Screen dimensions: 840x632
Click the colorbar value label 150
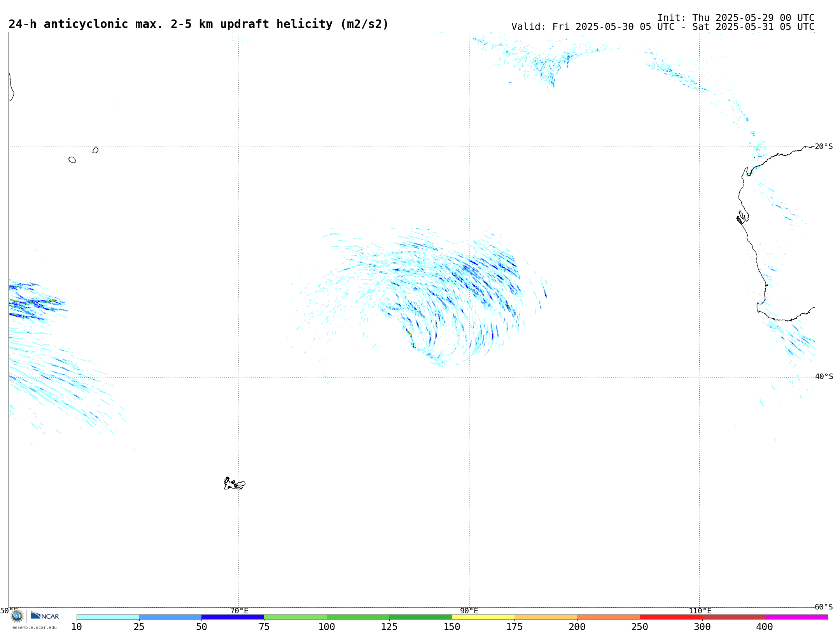(452, 627)
